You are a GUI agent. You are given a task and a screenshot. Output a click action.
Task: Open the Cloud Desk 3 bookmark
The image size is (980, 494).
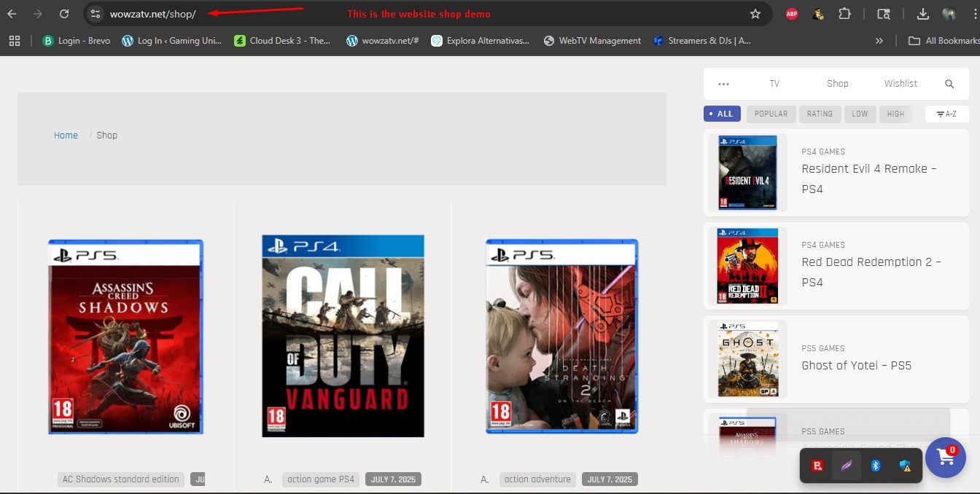pyautogui.click(x=282, y=41)
